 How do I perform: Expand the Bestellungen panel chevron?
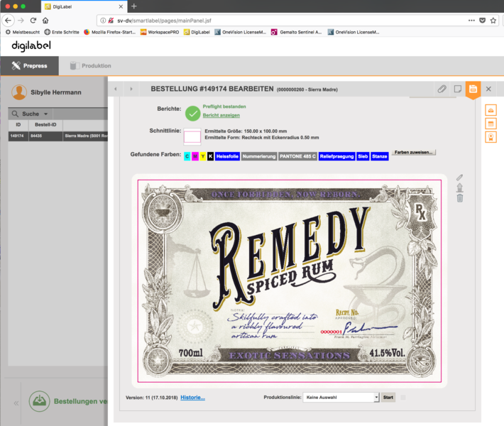[x=16, y=403]
